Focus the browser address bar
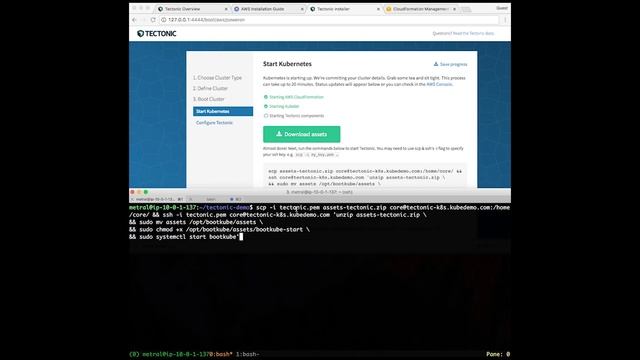The height and width of the screenshot is (360, 640). pos(329,20)
